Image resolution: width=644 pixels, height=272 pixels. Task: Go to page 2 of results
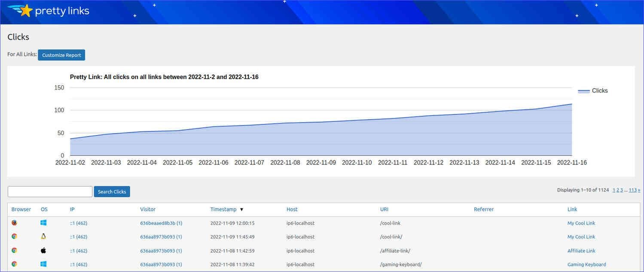pyautogui.click(x=617, y=189)
